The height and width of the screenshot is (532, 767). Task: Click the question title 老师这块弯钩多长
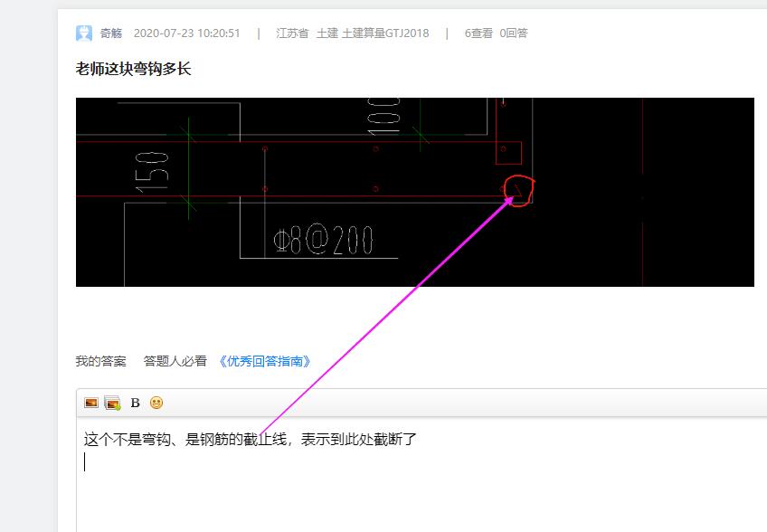click(x=133, y=69)
